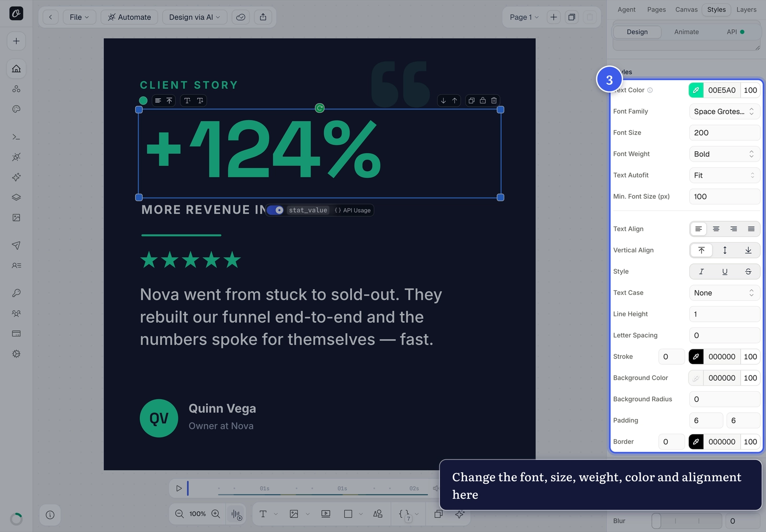Set vertical align to bottom

pyautogui.click(x=748, y=250)
